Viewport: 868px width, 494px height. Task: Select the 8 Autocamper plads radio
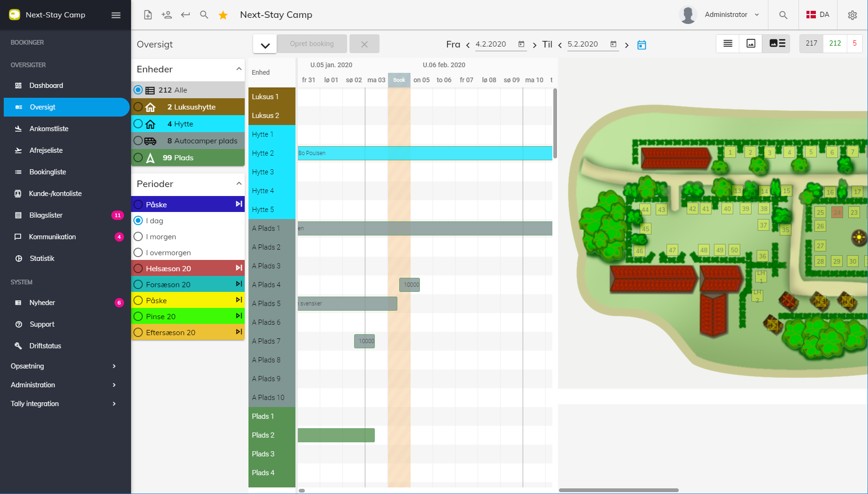pos(138,141)
